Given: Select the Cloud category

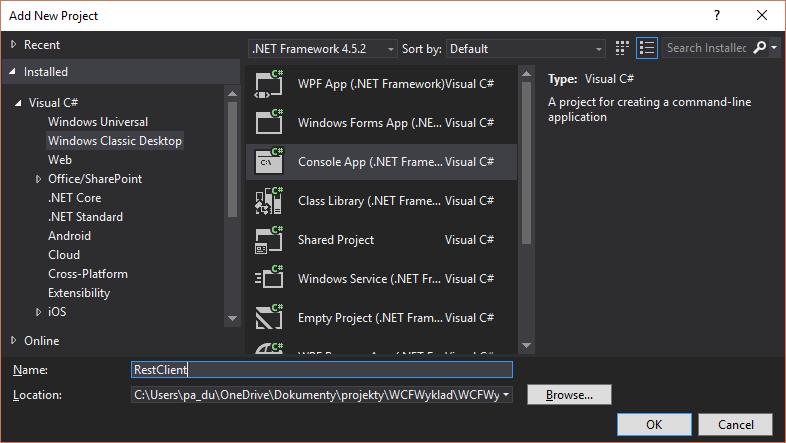Looking at the screenshot, I should tap(64, 255).
